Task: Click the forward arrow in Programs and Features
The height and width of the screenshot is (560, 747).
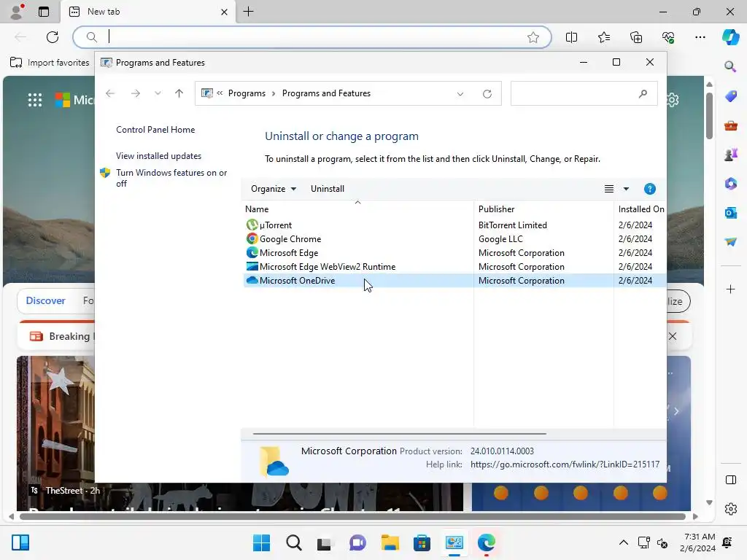Action: [136, 93]
